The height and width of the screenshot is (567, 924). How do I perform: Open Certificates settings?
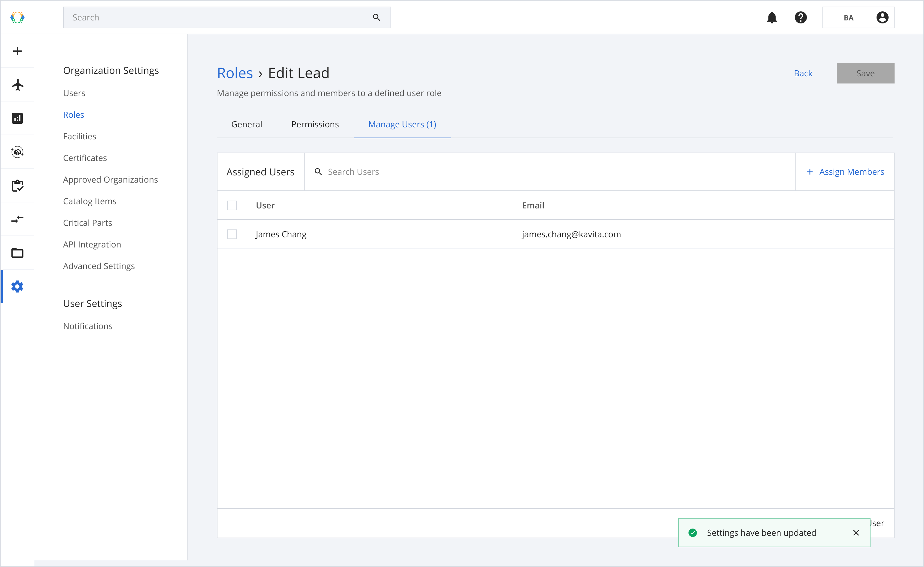click(85, 158)
